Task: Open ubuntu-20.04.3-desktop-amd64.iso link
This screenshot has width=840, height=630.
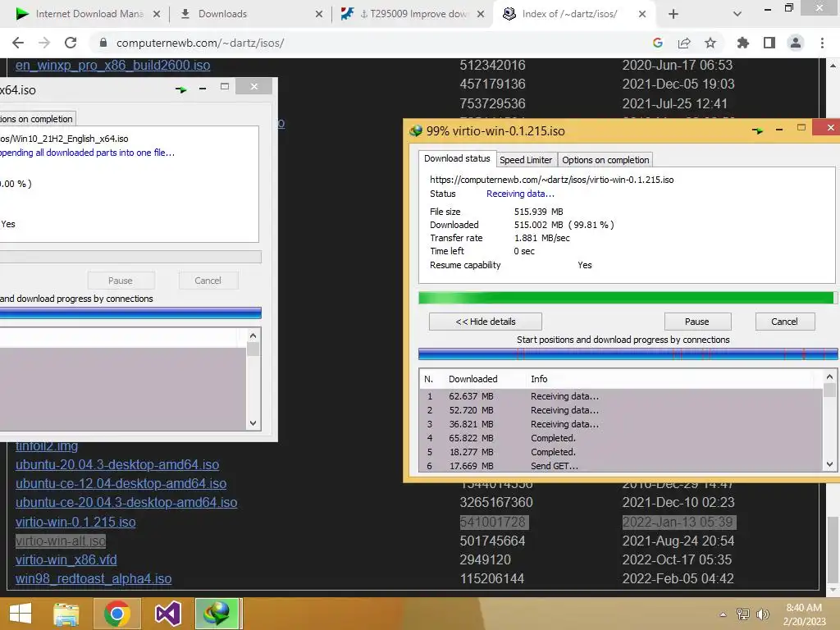Action: [x=117, y=465]
